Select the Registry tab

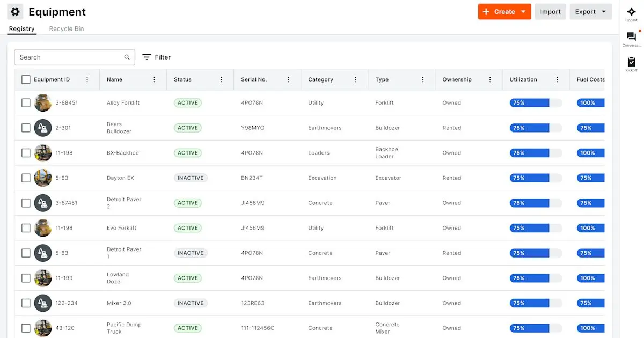tap(21, 29)
